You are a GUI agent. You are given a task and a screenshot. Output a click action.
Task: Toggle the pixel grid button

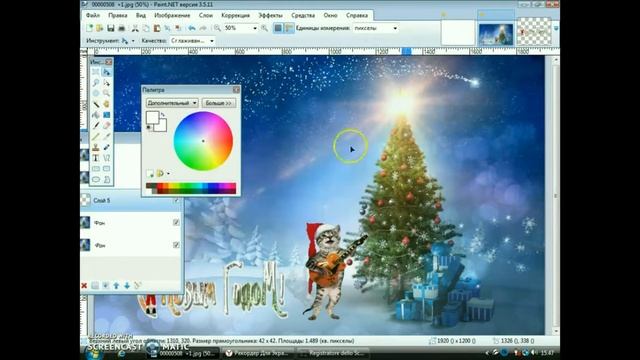click(278, 28)
